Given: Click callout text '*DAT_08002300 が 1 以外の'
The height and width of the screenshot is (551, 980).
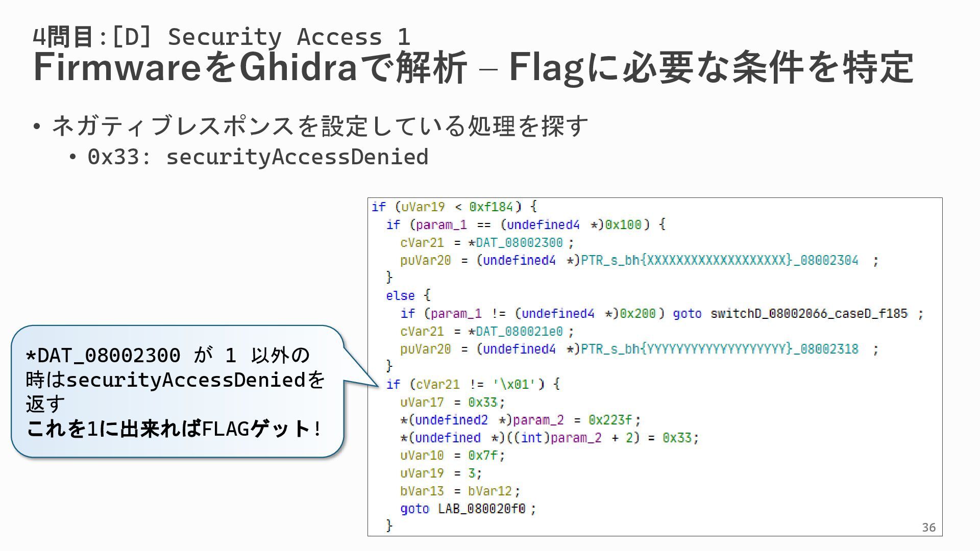Looking at the screenshot, I should click(168, 355).
